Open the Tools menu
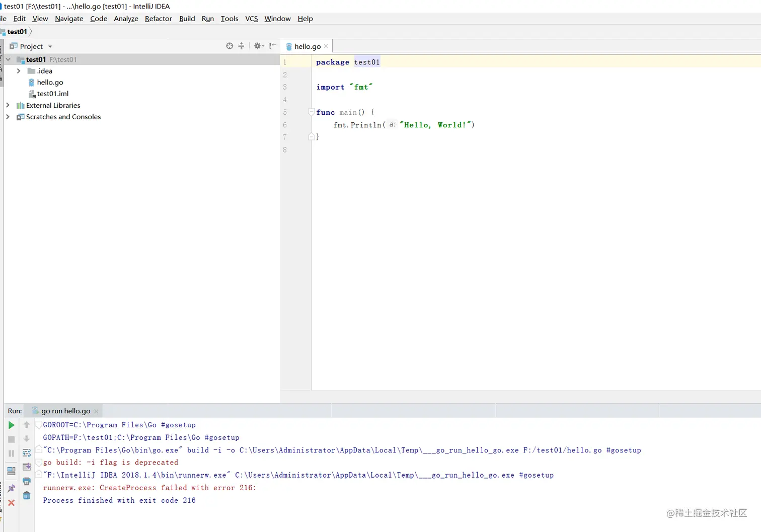The height and width of the screenshot is (532, 761). click(x=230, y=19)
